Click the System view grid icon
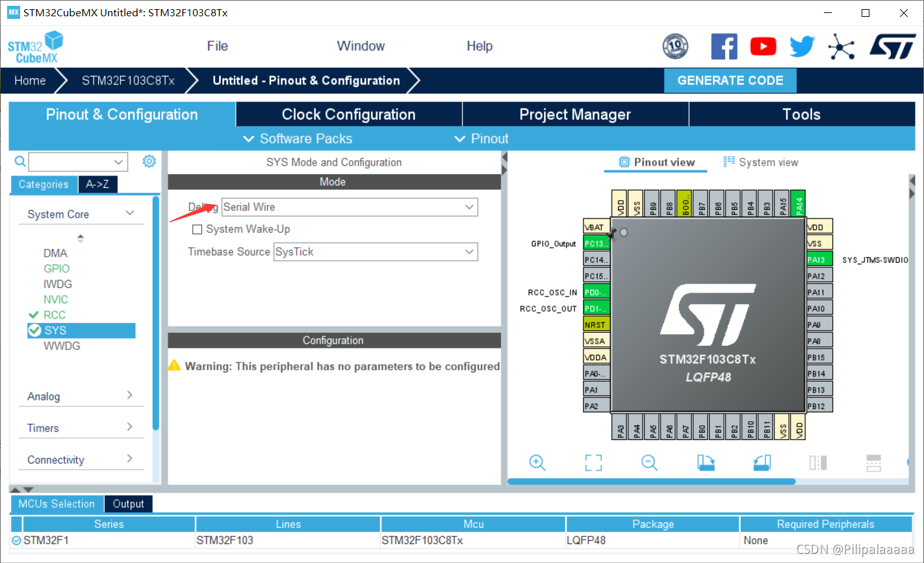 pyautogui.click(x=729, y=162)
